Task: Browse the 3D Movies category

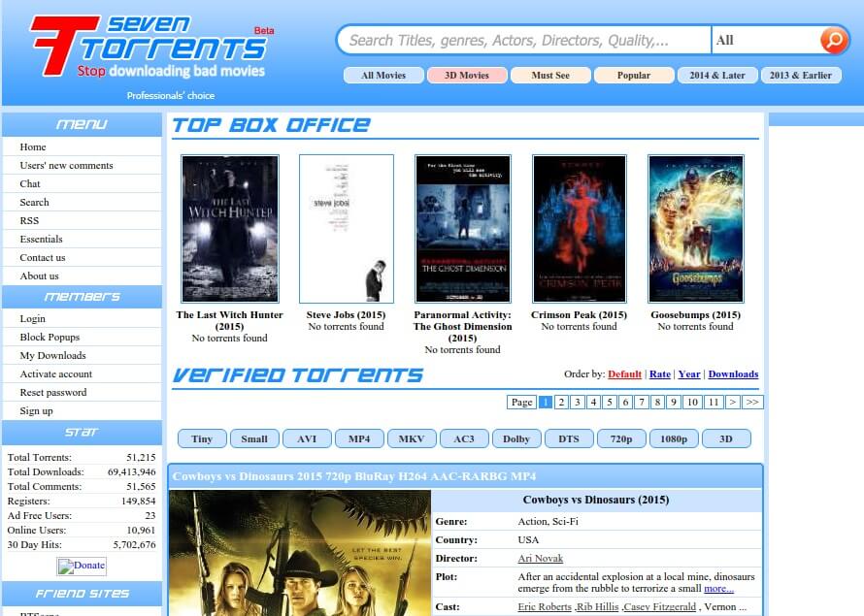Action: point(467,76)
